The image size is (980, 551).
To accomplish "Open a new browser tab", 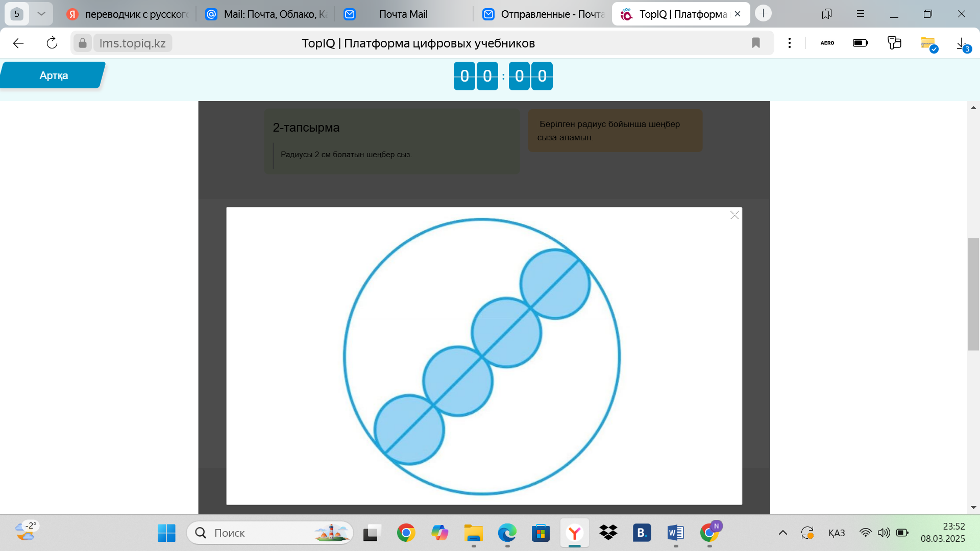I will pyautogui.click(x=763, y=14).
